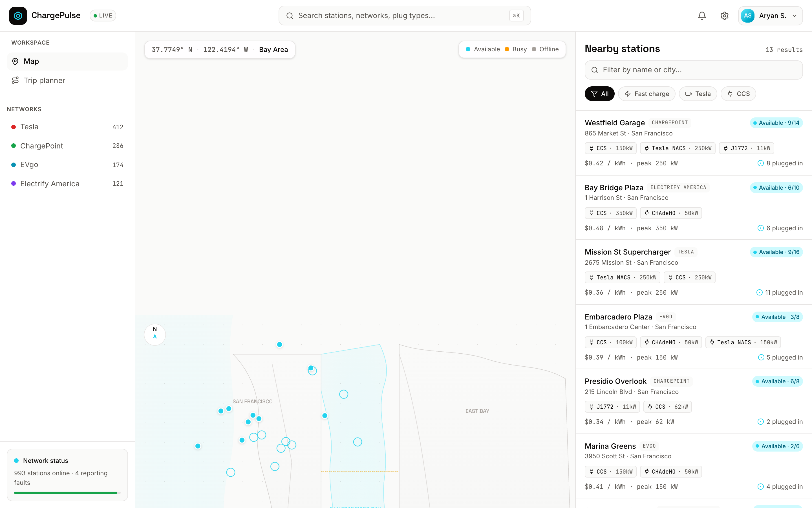Click the CHARGEPOINT tag on Westfield Garage
This screenshot has width=812, height=508.
(669, 123)
